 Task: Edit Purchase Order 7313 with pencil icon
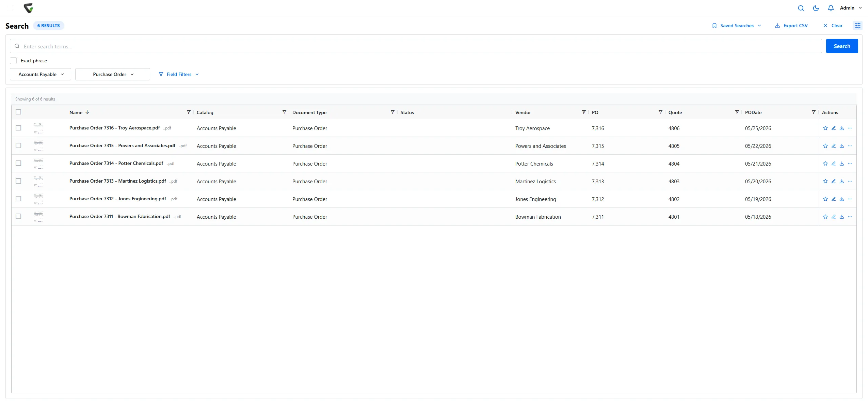click(x=834, y=181)
